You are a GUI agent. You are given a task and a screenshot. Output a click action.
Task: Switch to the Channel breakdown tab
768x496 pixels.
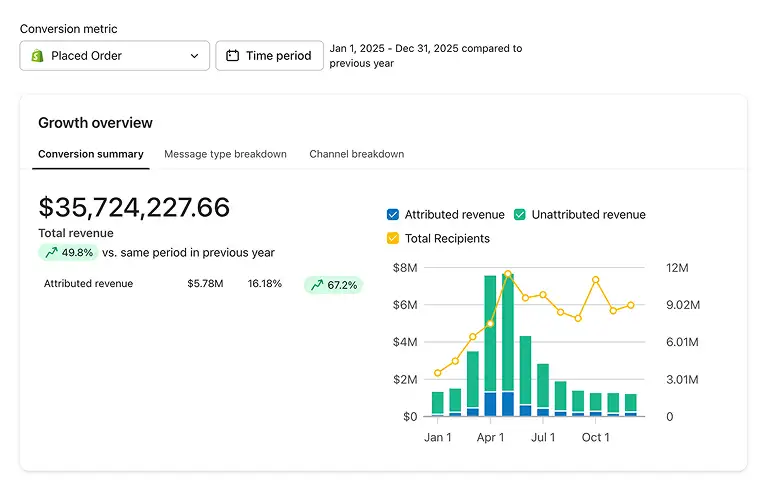point(357,154)
